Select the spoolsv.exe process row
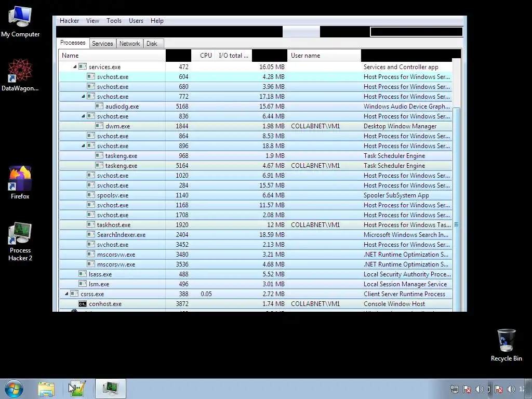Image resolution: width=532 pixels, height=399 pixels. pyautogui.click(x=256, y=195)
